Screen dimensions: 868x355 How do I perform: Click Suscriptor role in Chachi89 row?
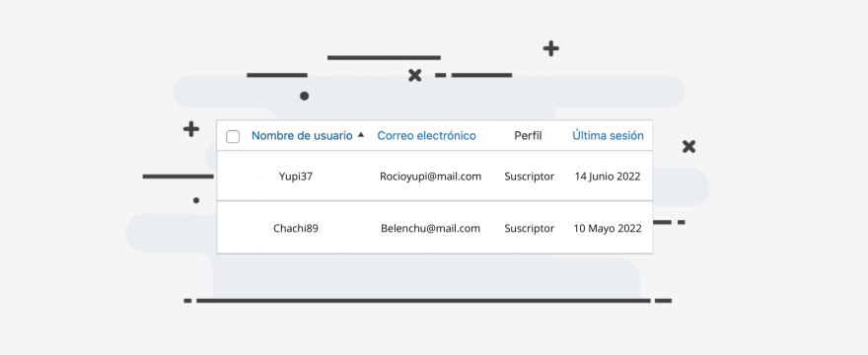[530, 228]
